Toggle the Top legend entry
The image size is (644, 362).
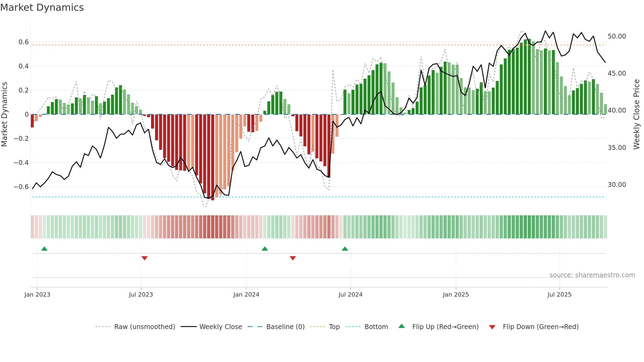coord(325,327)
